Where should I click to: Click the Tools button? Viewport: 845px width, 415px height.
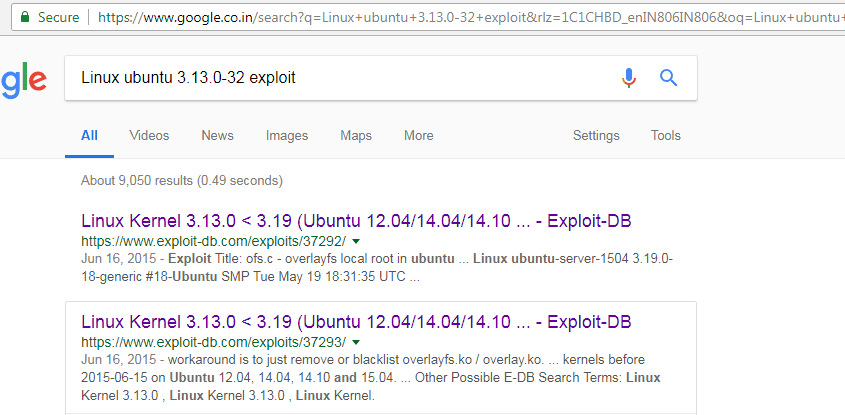point(666,136)
